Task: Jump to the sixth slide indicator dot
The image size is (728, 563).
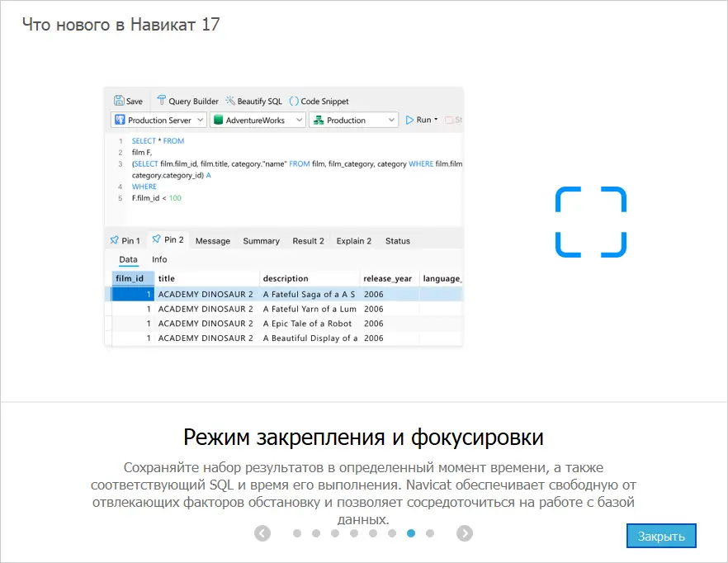Action: tap(392, 533)
